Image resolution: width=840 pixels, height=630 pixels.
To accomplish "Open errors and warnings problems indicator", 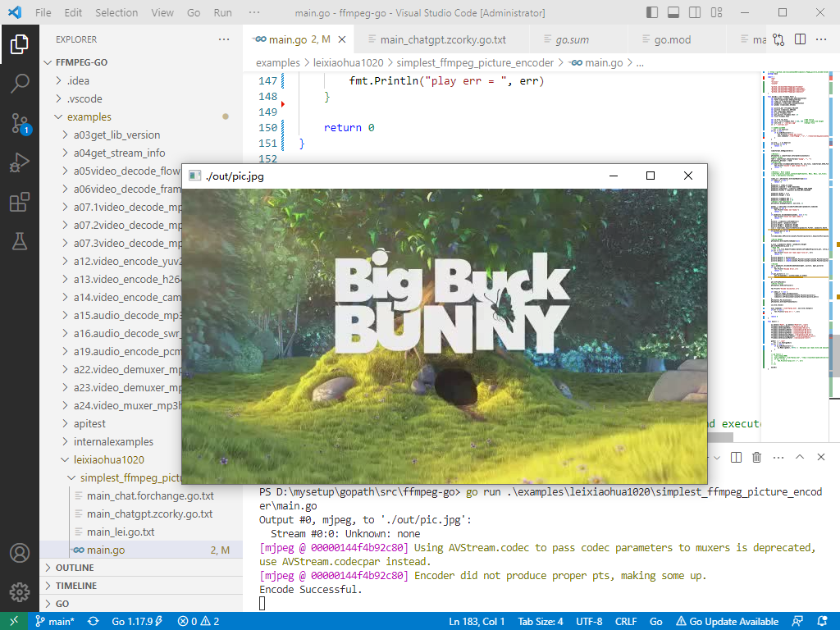I will (199, 622).
